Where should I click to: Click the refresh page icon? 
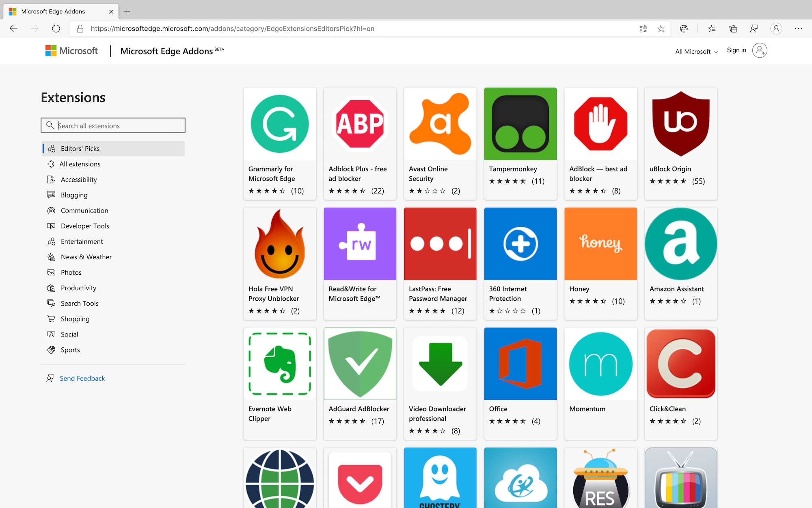coord(56,28)
